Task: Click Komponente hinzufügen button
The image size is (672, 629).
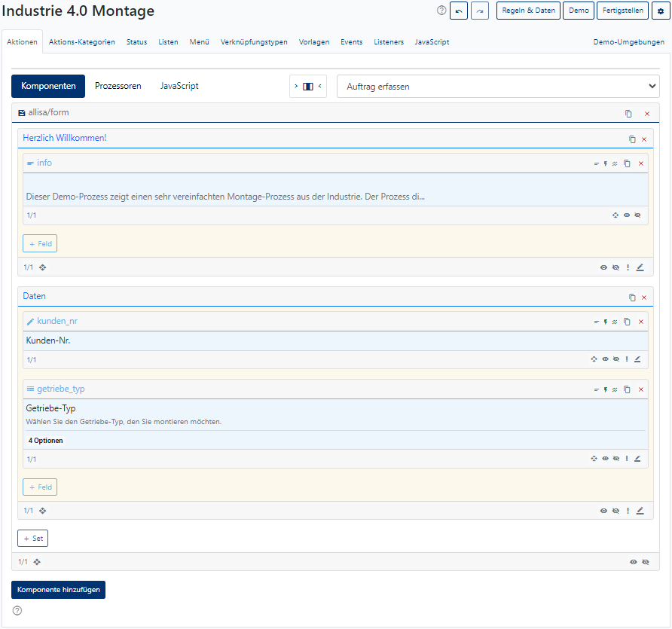Action: 58,590
